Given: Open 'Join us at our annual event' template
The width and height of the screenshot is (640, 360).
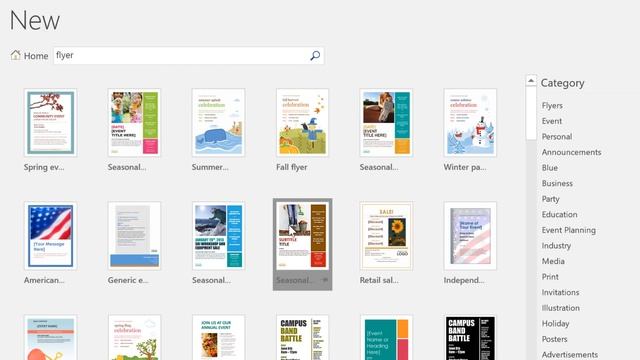Looking at the screenshot, I should pos(218,338).
